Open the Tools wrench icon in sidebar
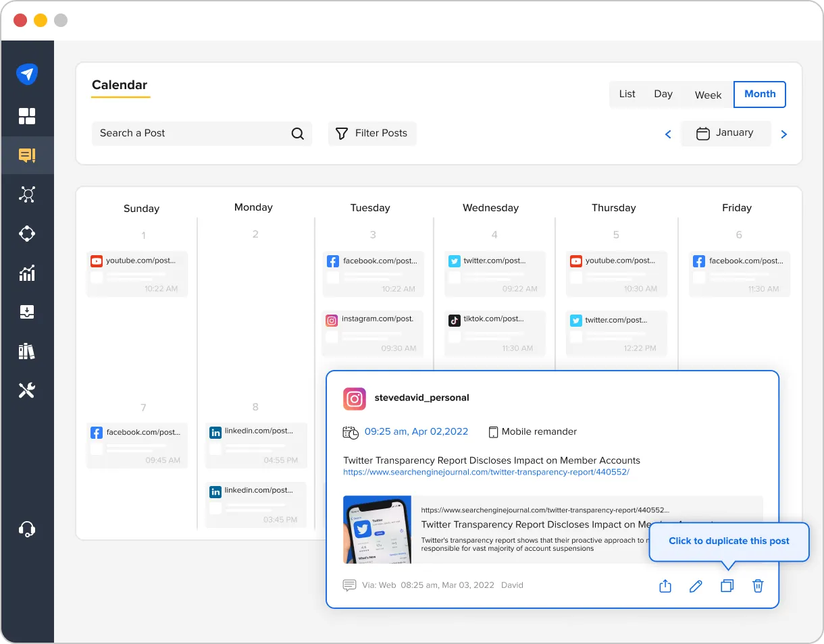Screen dimensions: 824x644 (28, 390)
